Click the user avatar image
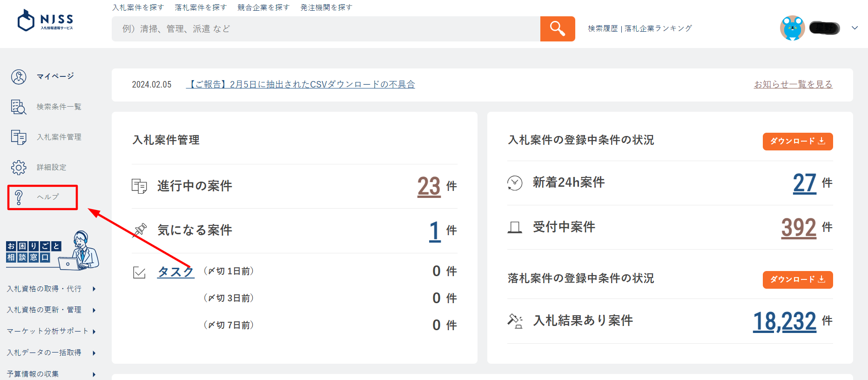Image resolution: width=868 pixels, height=380 pixels. 792,28
